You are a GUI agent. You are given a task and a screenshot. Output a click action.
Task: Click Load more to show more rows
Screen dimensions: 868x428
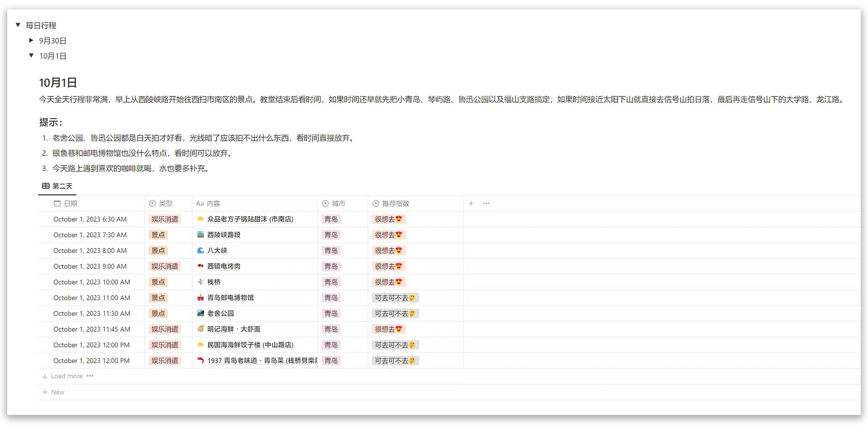tap(66, 376)
